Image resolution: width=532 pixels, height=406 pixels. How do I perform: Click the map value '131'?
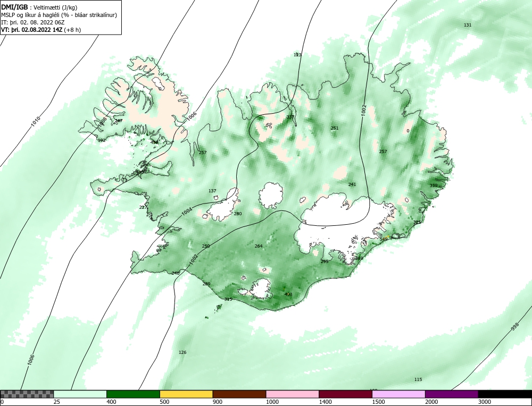point(468,25)
